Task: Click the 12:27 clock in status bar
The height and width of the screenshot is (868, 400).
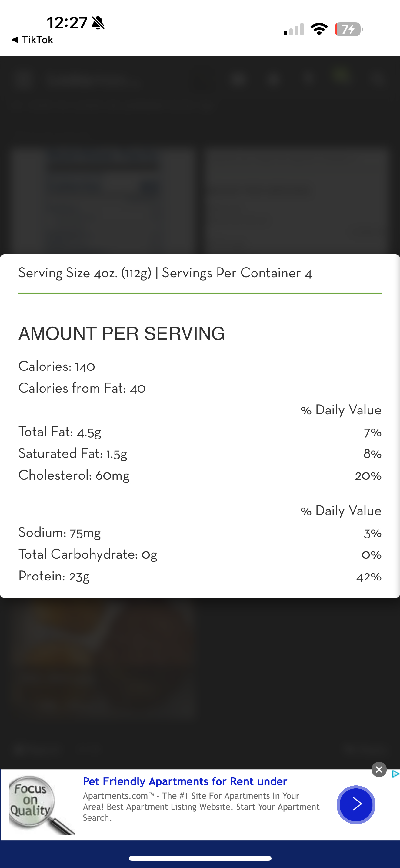Action: (x=67, y=23)
